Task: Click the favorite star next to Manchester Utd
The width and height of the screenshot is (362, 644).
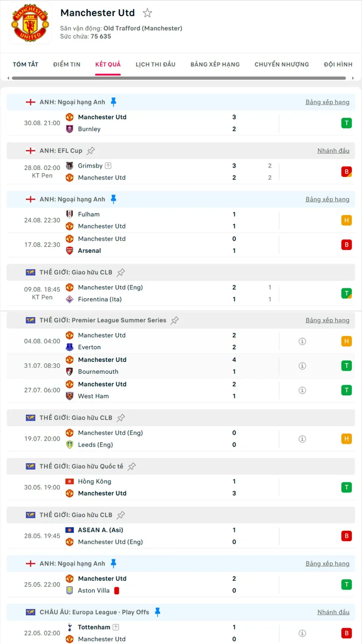Action: point(147,13)
